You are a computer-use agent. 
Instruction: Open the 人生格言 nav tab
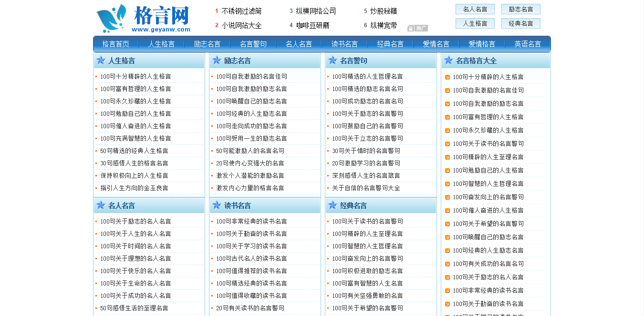[x=161, y=44]
